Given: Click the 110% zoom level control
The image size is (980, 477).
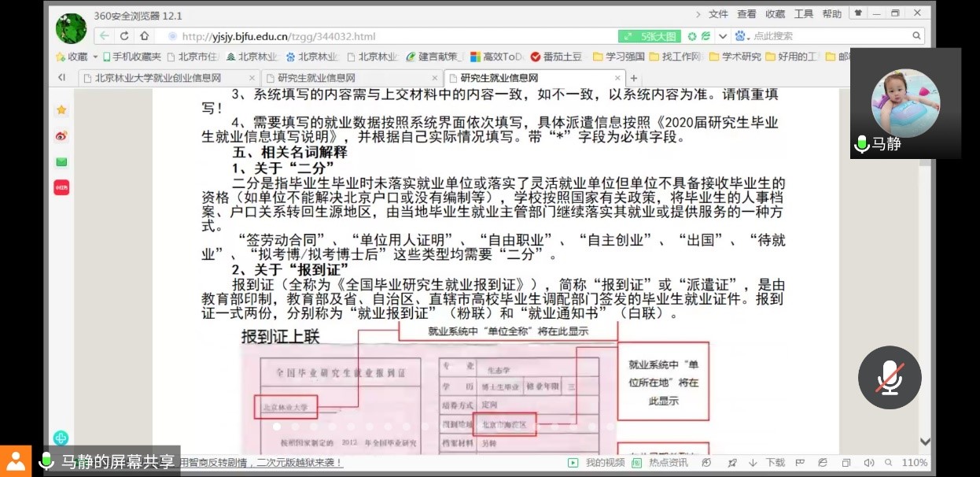Looking at the screenshot, I should tap(914, 463).
